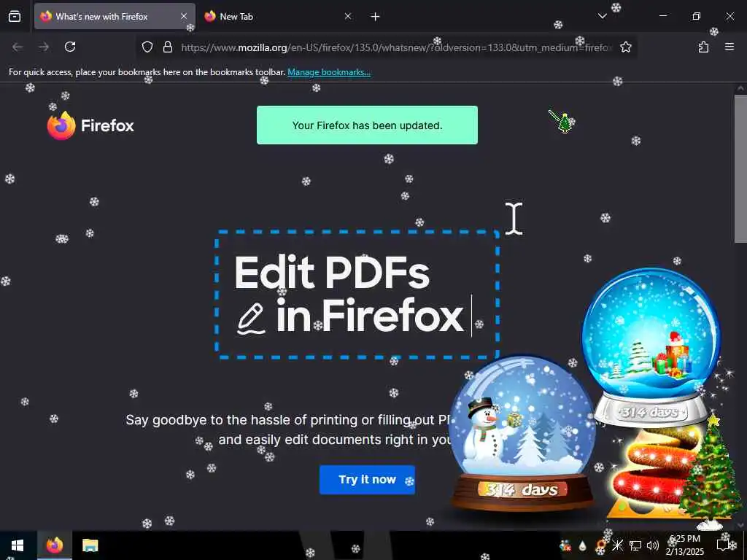The height and width of the screenshot is (560, 747).
Task: Click the blue gifts snow globe widget
Action: [x=651, y=346]
